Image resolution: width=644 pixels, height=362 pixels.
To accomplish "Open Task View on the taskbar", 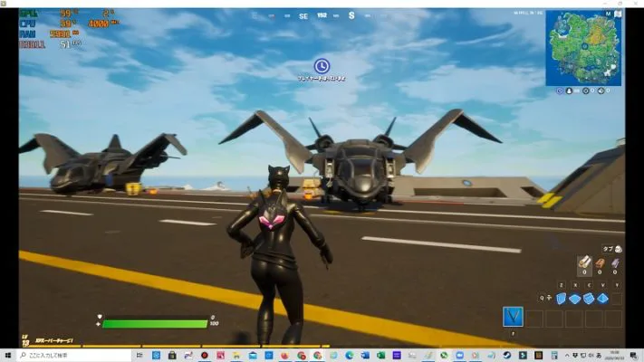I will tap(139, 356).
